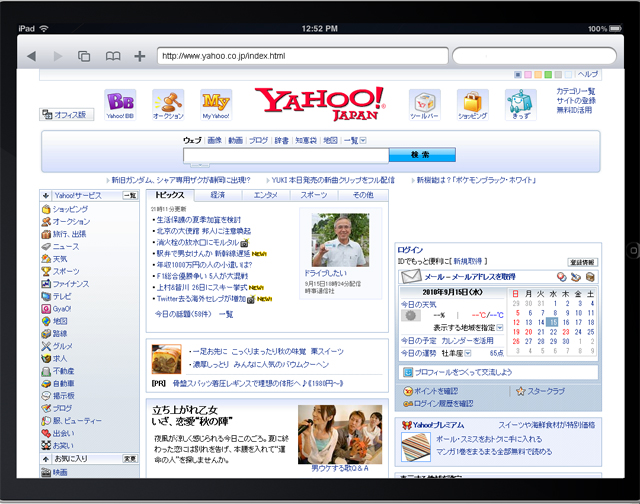Open the browser pages/tabs icon
The height and width of the screenshot is (504, 640).
pos(84,56)
